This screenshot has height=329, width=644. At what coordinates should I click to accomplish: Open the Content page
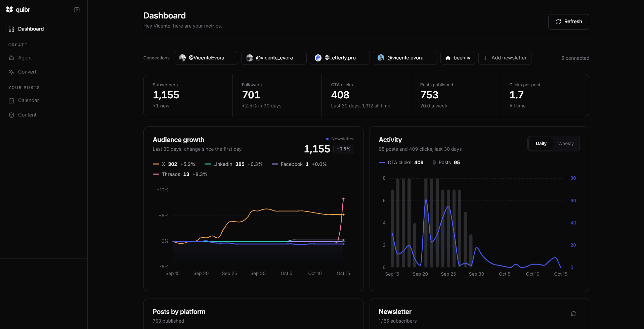43,115
